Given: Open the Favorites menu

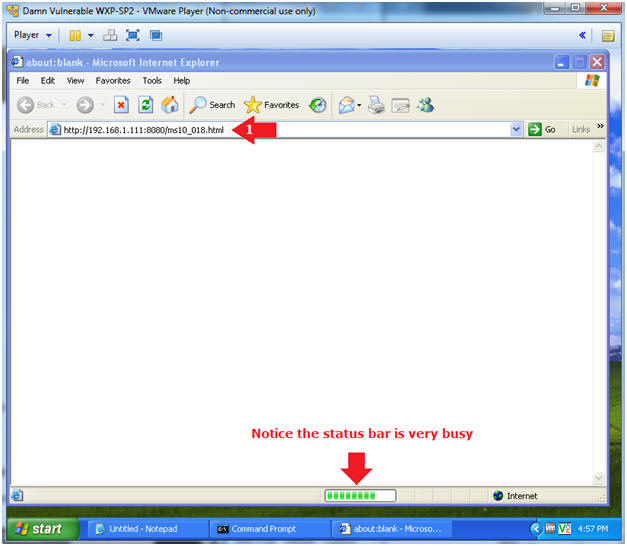Looking at the screenshot, I should point(113,81).
